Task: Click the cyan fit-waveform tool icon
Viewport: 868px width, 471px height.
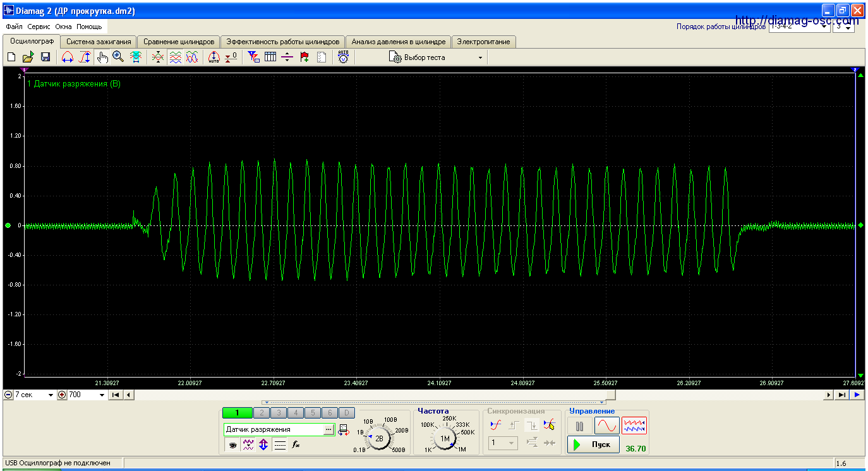Action: [136, 57]
